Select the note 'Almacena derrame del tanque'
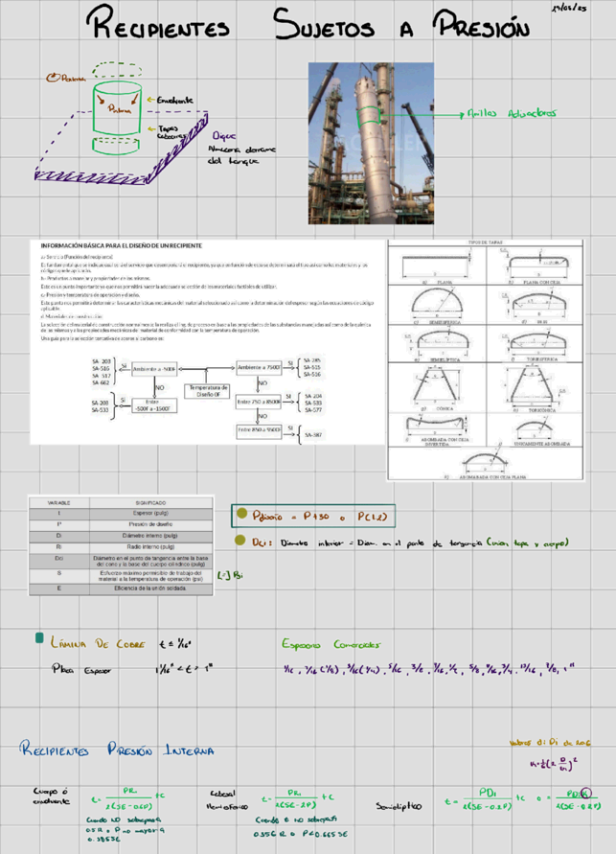Image resolution: width=616 pixels, height=854 pixels. pyautogui.click(x=241, y=155)
